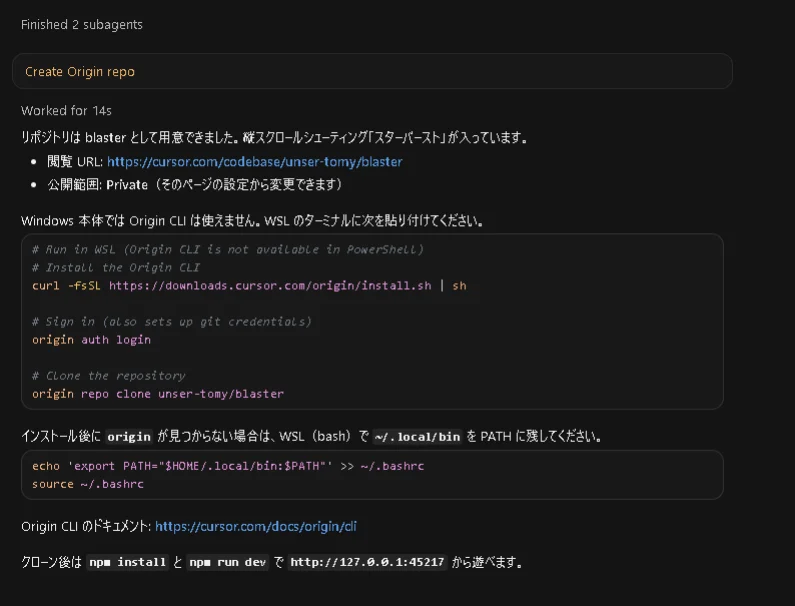Click the Create Origin repo card

372,72
